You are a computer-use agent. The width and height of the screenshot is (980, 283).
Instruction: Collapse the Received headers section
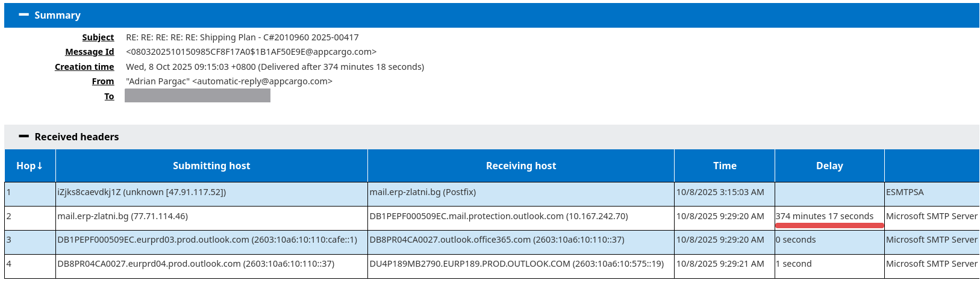pos(24,137)
